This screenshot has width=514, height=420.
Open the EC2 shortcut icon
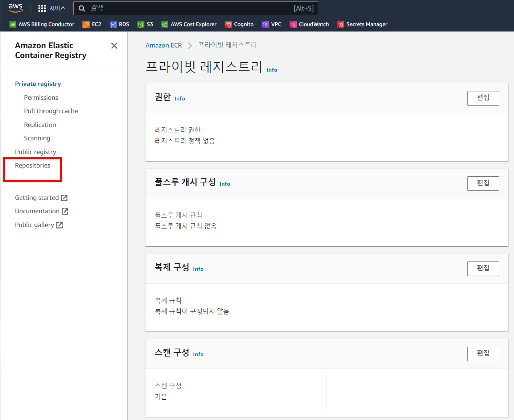(x=86, y=25)
